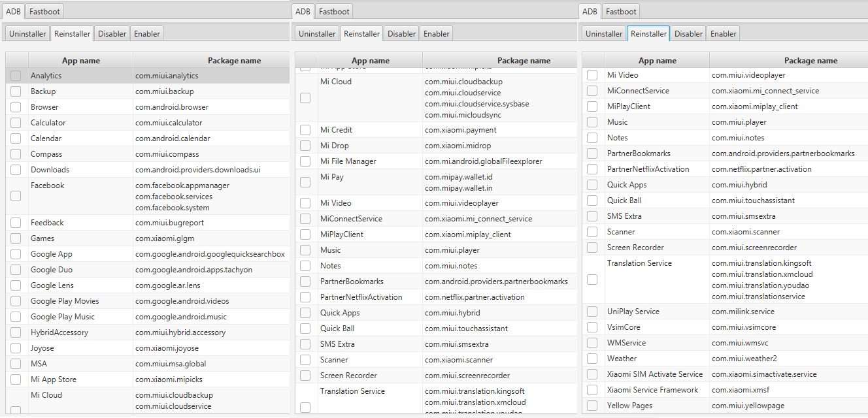Open Fastboot tab in the middle panel
This screenshot has width=868, height=418.
(x=334, y=11)
